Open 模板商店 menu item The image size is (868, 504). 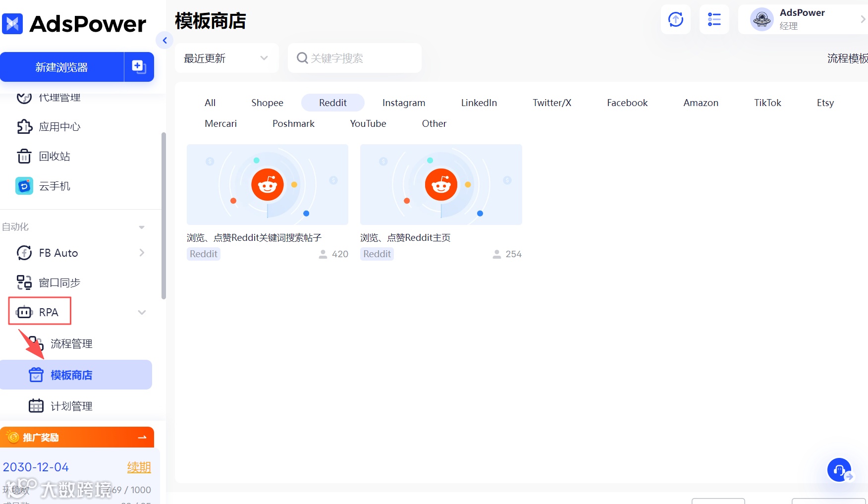click(76, 375)
